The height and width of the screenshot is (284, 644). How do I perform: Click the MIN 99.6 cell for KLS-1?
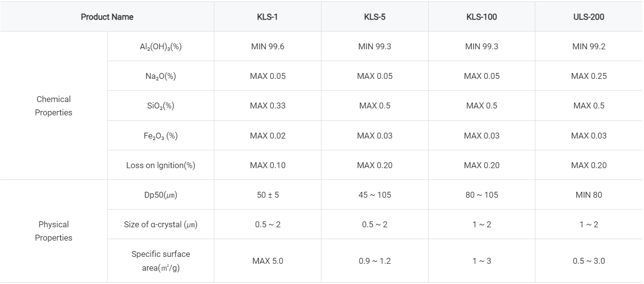[x=268, y=47]
